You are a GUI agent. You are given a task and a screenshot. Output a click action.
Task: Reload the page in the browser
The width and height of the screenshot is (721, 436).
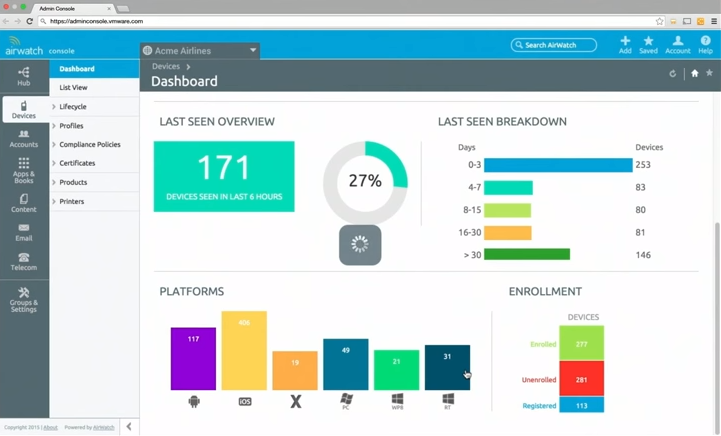(29, 21)
